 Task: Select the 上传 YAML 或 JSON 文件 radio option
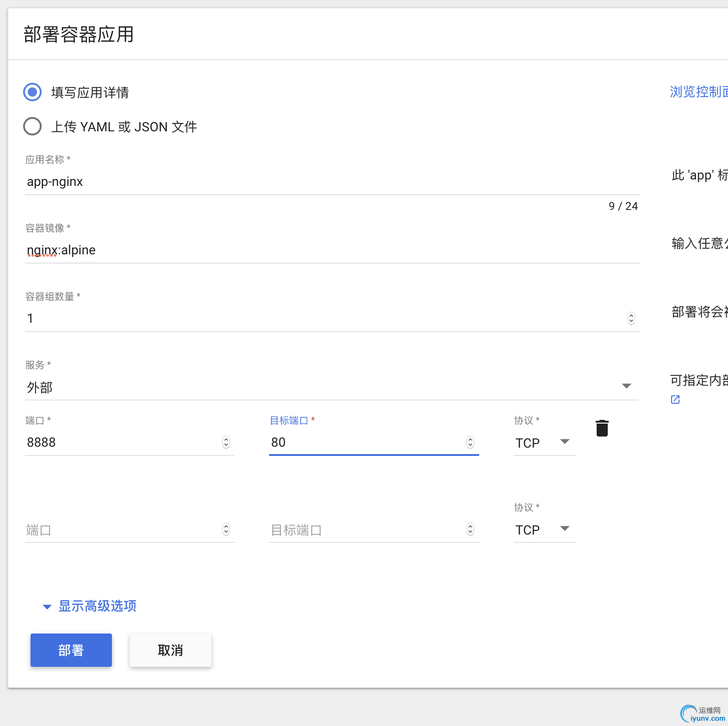(x=32, y=126)
